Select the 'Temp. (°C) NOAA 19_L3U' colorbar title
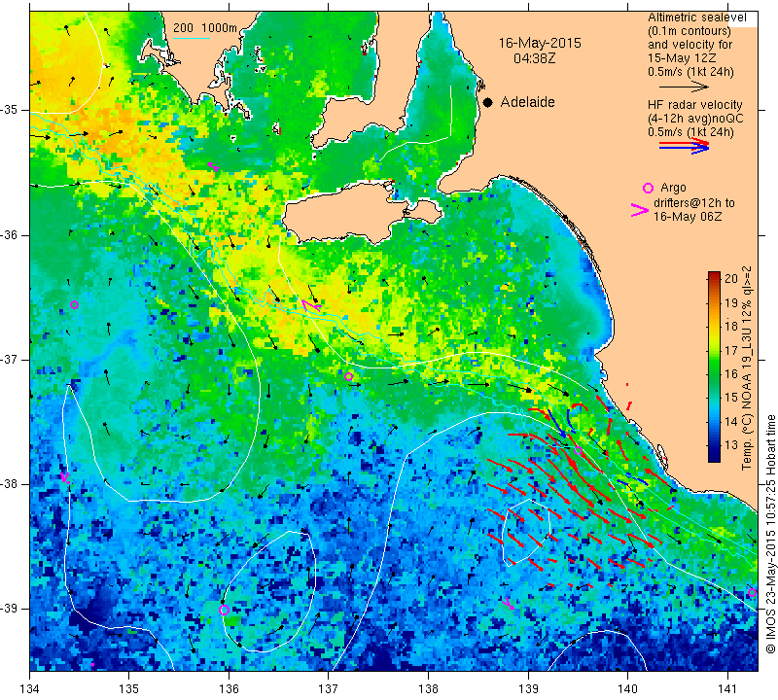Screen dimensions: 778x700 pos(747,393)
